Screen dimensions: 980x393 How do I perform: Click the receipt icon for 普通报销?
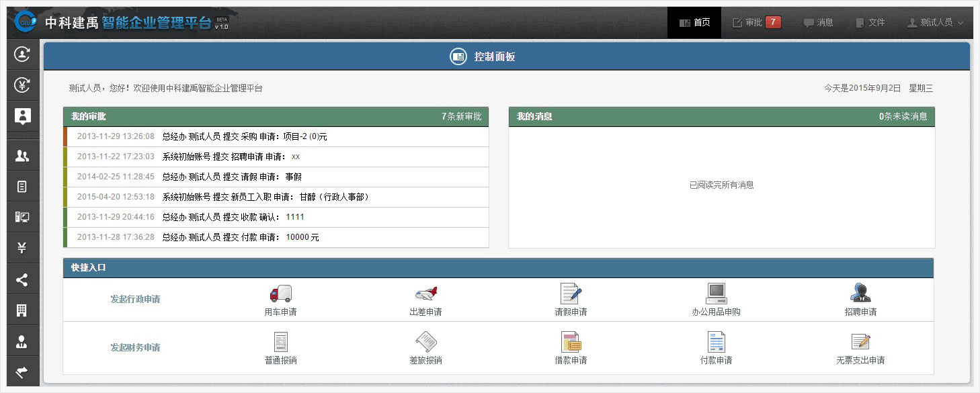pyautogui.click(x=280, y=342)
